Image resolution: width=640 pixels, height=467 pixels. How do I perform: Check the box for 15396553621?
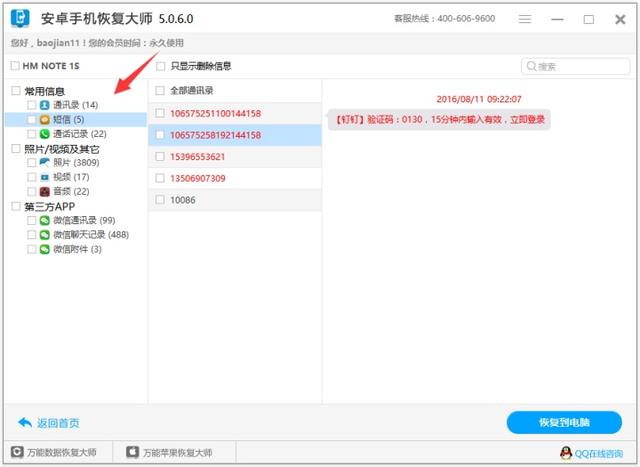coord(160,156)
